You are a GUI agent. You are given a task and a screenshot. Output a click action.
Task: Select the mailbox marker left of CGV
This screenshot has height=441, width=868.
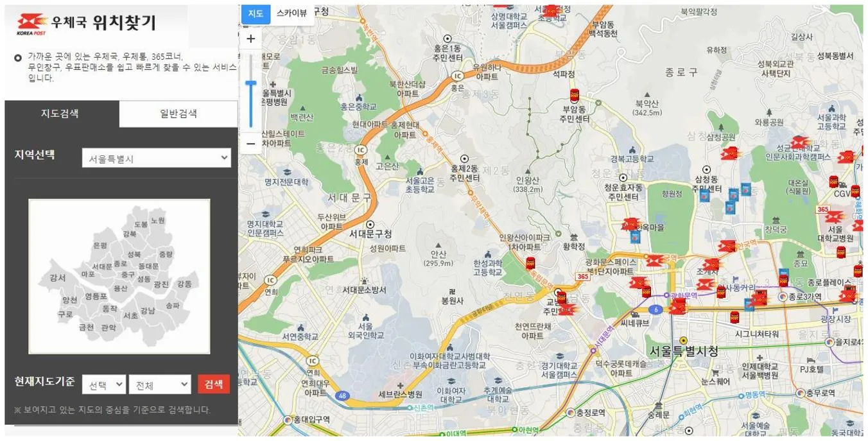coord(833,182)
